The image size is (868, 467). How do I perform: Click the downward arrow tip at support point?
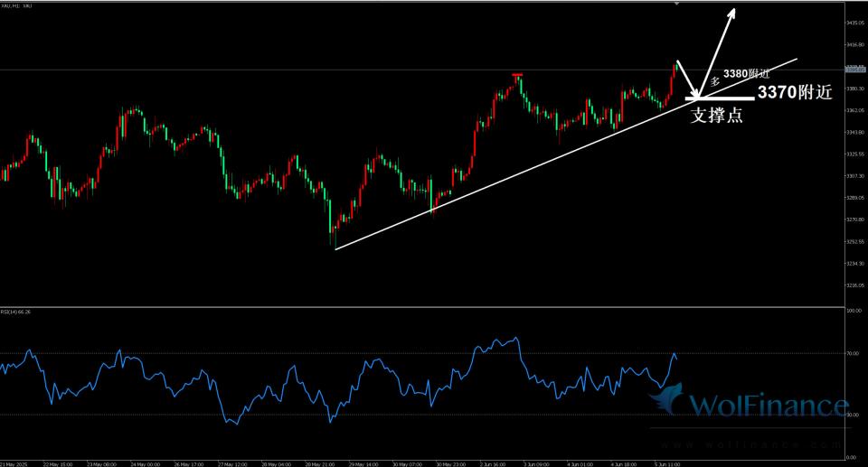coord(696,96)
